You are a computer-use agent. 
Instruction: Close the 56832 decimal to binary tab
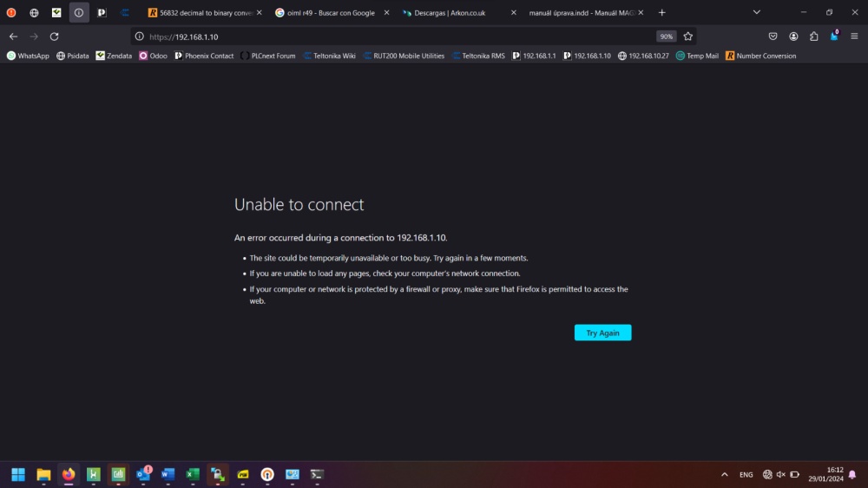click(259, 13)
